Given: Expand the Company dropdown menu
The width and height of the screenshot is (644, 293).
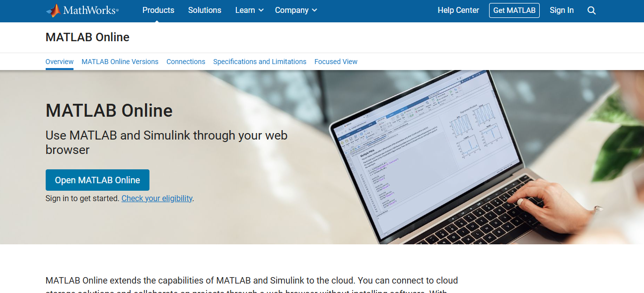Looking at the screenshot, I should (291, 10).
